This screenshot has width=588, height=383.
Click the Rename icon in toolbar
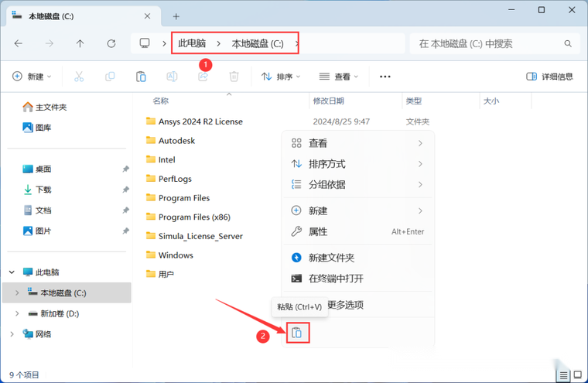click(x=172, y=77)
